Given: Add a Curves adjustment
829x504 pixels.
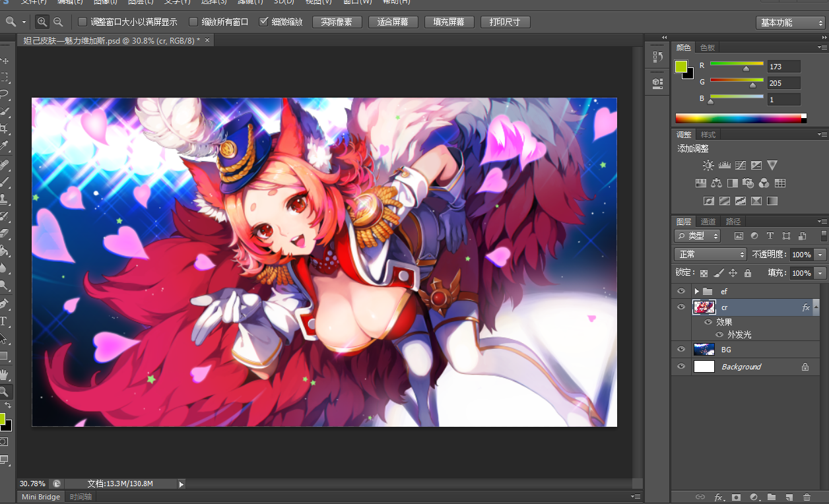Looking at the screenshot, I should tap(741, 165).
